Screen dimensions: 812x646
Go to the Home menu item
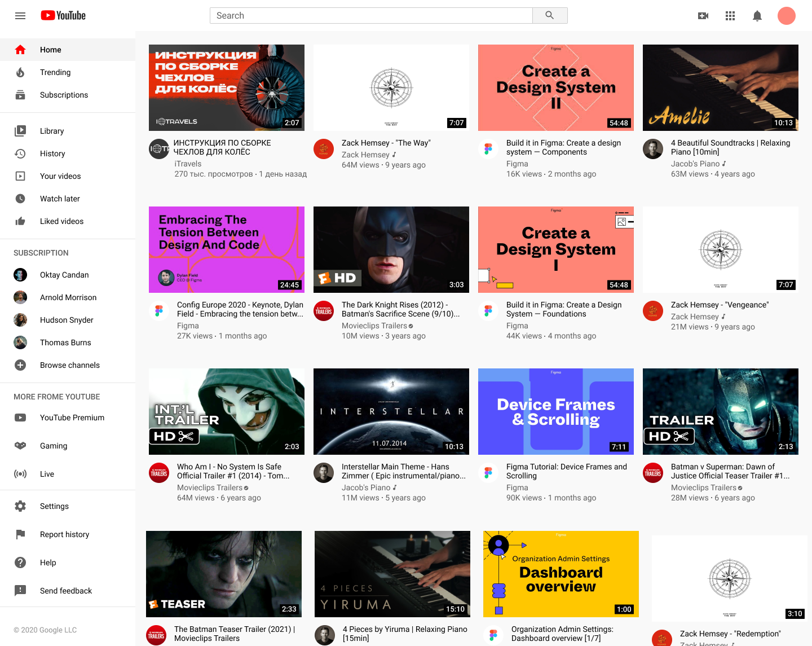(68, 50)
